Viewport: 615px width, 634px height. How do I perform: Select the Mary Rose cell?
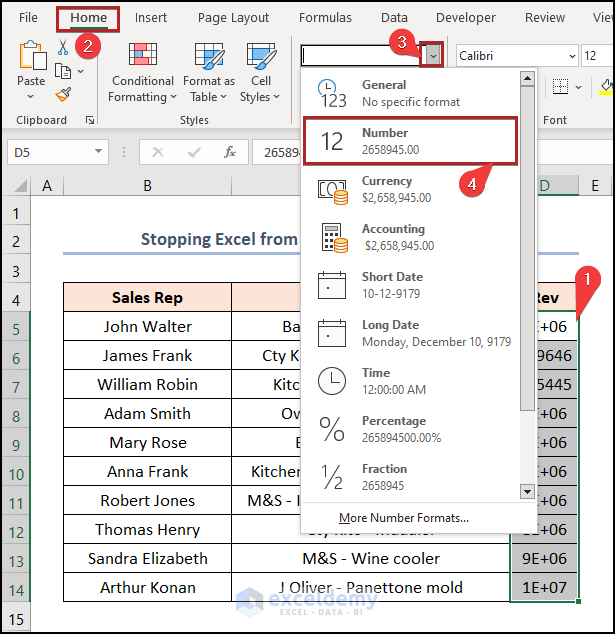pyautogui.click(x=147, y=442)
